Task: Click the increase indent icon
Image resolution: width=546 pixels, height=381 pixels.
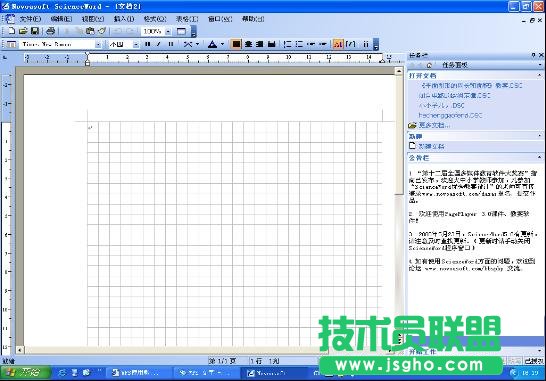Action: point(323,44)
